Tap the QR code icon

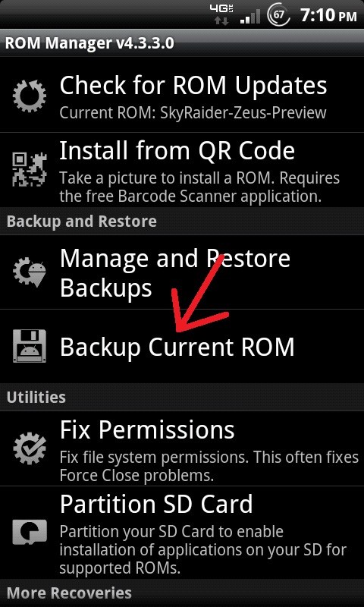coord(30,169)
